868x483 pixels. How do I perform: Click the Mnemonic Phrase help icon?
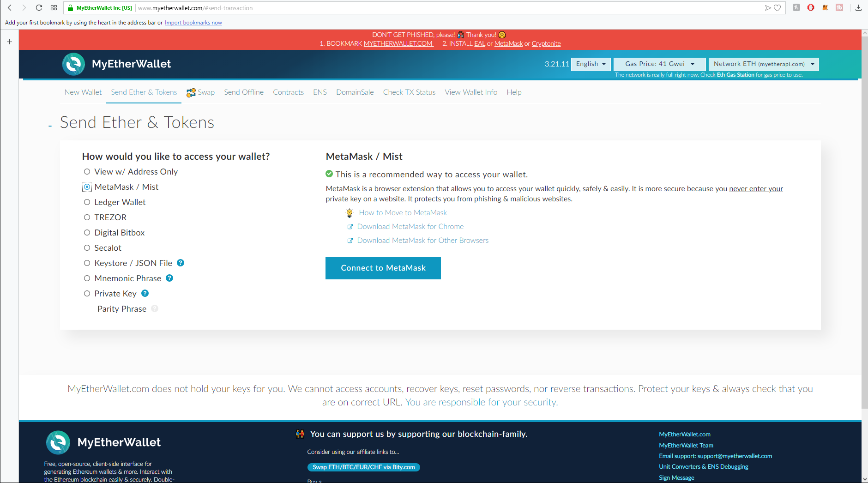tap(169, 278)
